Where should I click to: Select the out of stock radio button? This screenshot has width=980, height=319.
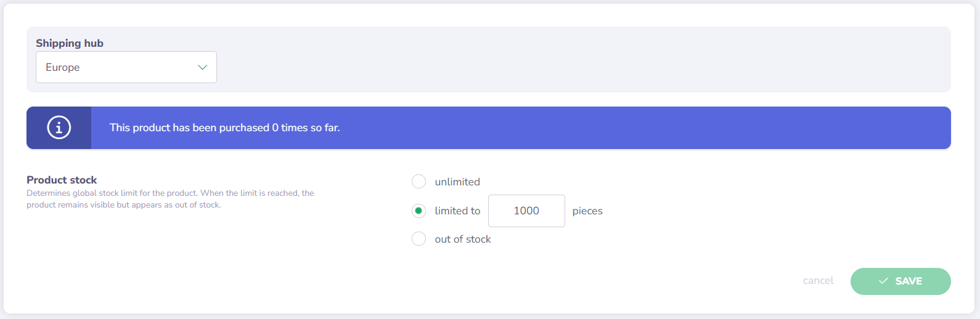point(419,239)
